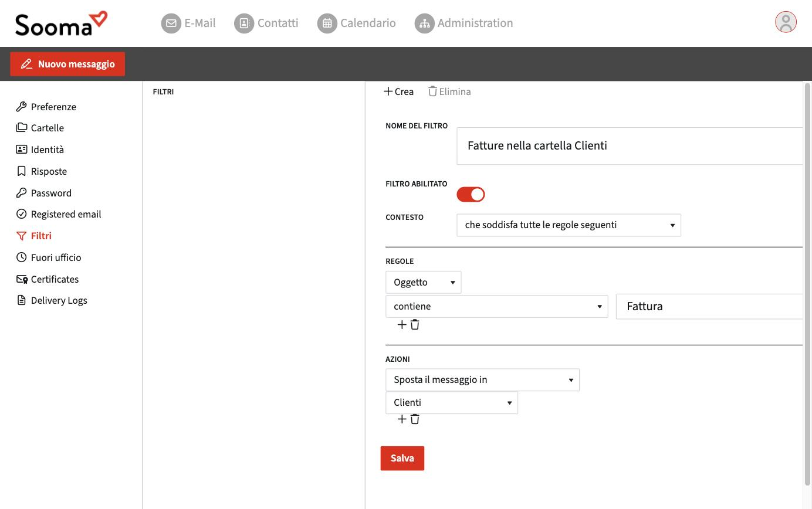Open the user profile avatar
This screenshot has height=509, width=812.
click(786, 22)
